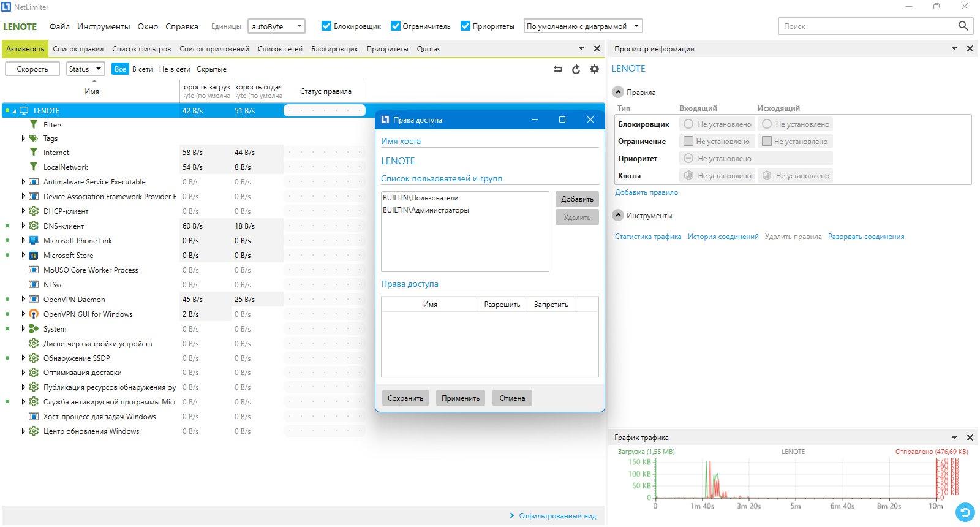Toggle the Блокировщик checkbox
980x527 pixels.
(326, 26)
